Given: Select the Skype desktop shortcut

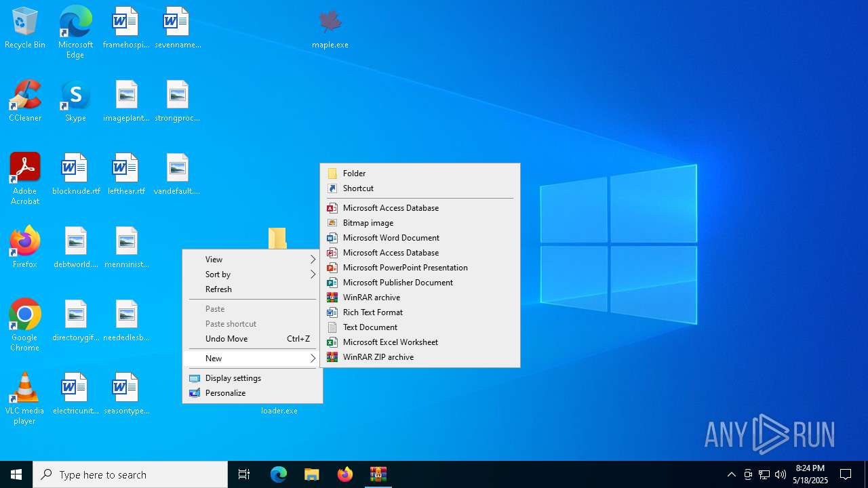Looking at the screenshot, I should pyautogui.click(x=75, y=101).
